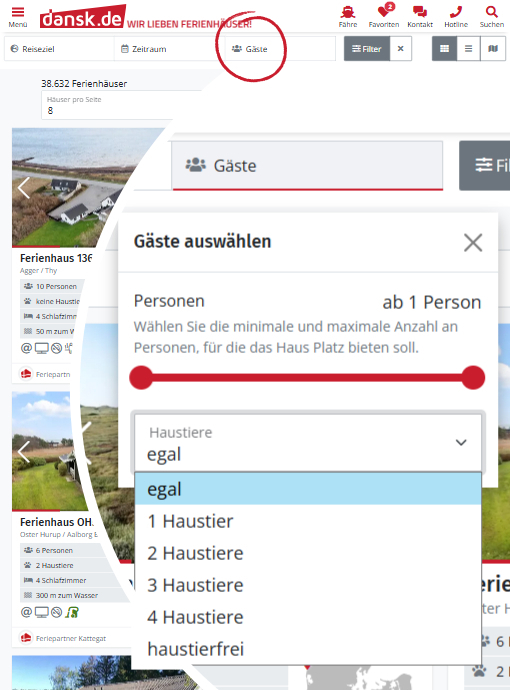This screenshot has height=690, width=510.
Task: Open the Zeitraum date field
Action: point(169,49)
